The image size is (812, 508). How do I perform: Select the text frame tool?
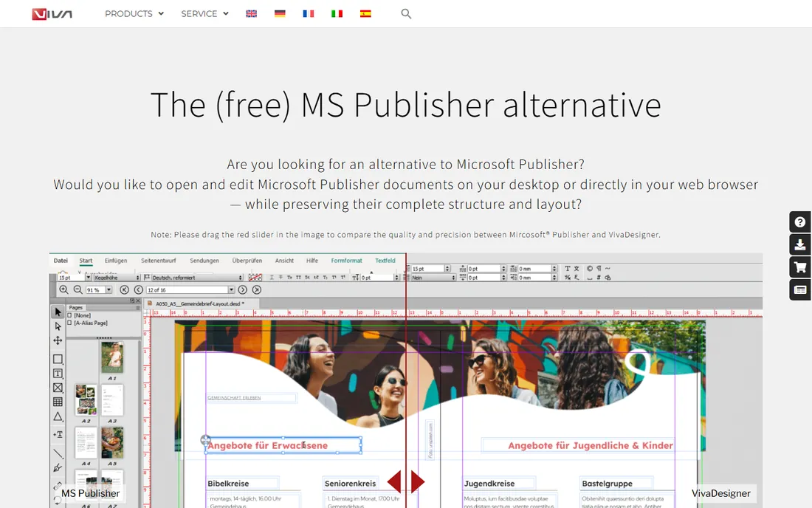[x=58, y=374]
